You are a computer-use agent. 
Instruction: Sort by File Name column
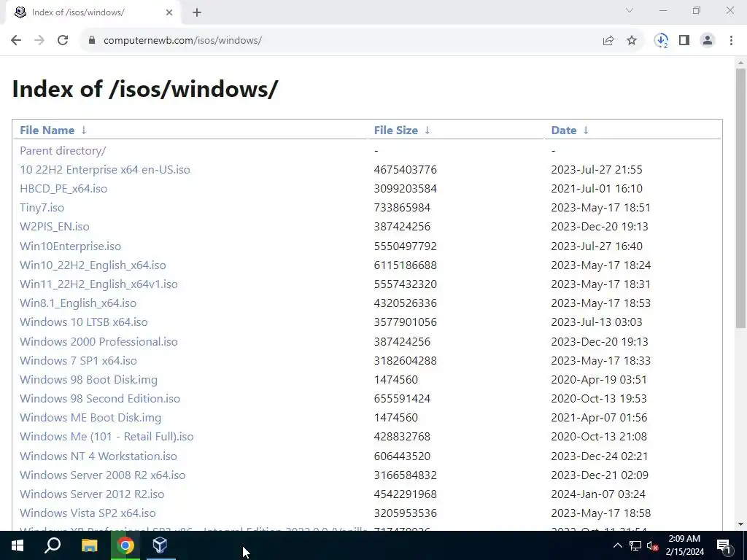pos(47,130)
